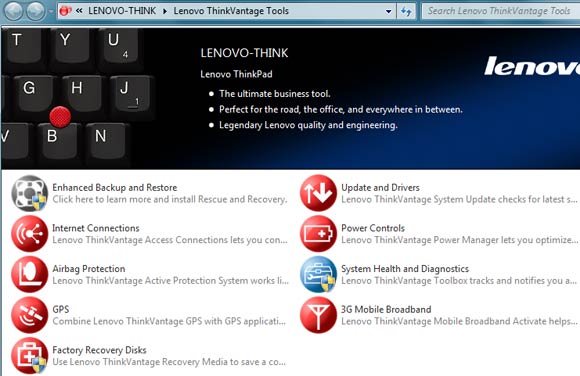The height and width of the screenshot is (376, 580).
Task: Click the ThinkVantage Toolbox description text
Action: (459, 281)
